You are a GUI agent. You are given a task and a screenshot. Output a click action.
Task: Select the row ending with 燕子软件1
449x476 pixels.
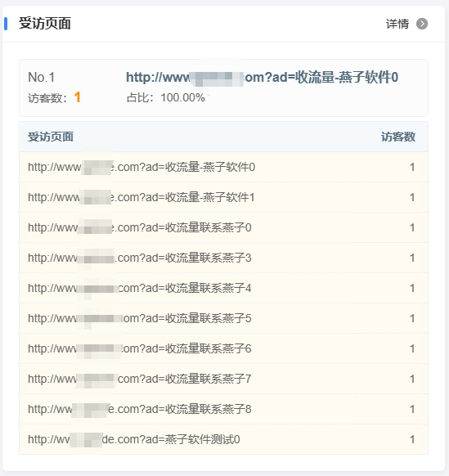pos(223,197)
